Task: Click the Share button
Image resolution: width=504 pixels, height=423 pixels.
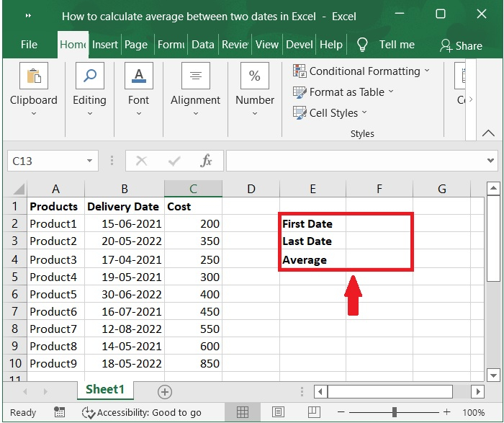Action: (x=461, y=45)
